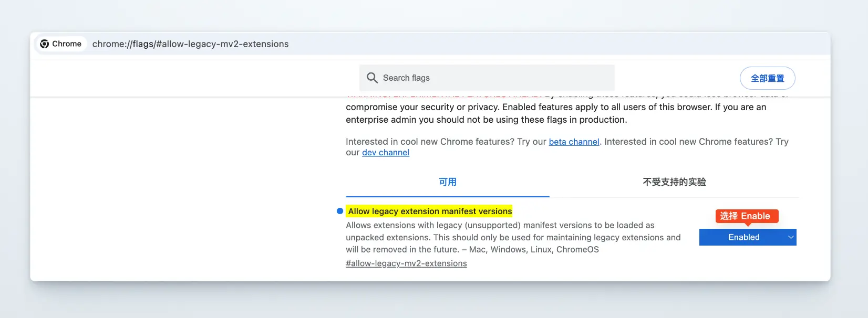
Task: Click the magnifying glass search icon
Action: click(372, 78)
